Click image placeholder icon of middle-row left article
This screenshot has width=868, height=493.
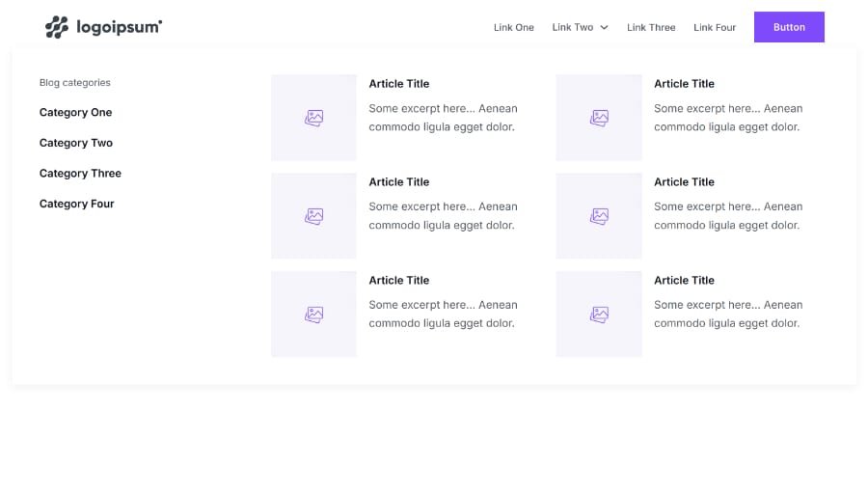313,216
